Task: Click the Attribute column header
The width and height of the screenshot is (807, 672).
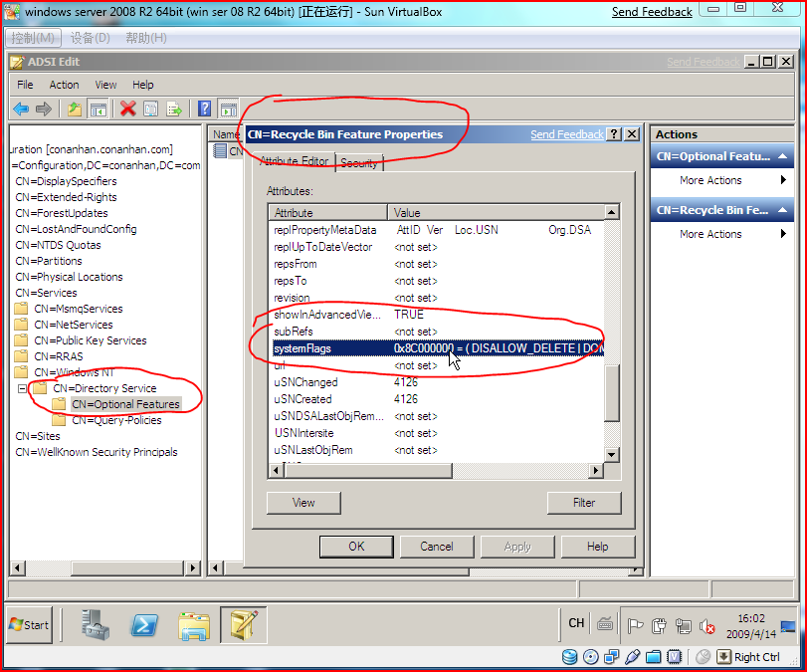Action: point(327,213)
